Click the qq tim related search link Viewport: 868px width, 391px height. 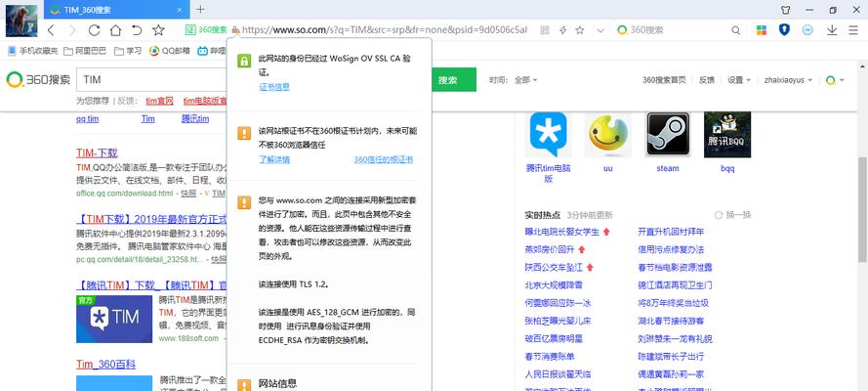[88, 118]
